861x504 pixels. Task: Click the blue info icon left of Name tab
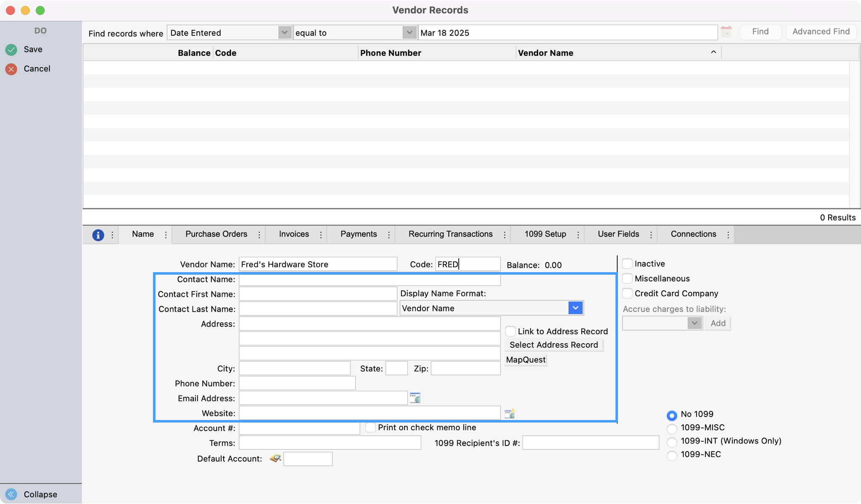pos(98,235)
